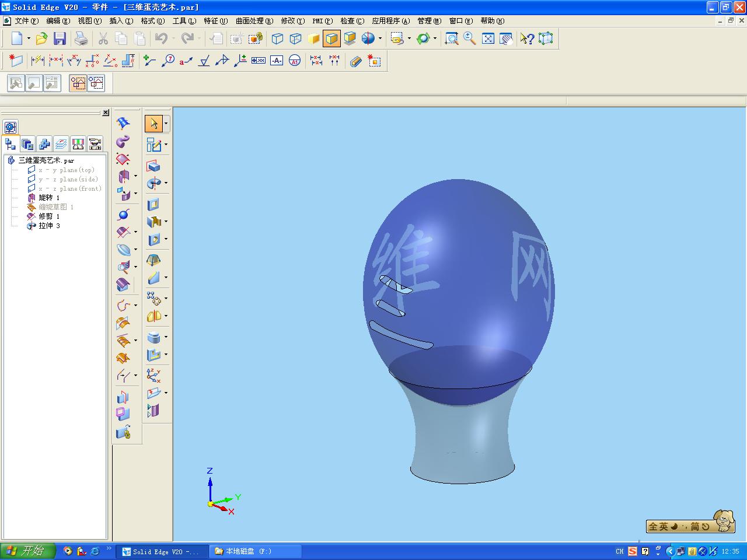Toggle the second selection filter button
Viewport: 747px width, 560px height.
[96, 83]
